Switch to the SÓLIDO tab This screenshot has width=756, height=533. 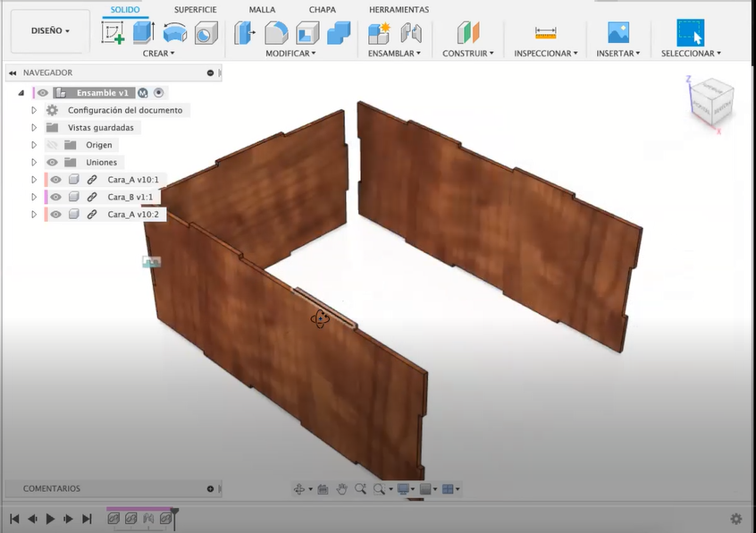click(125, 10)
